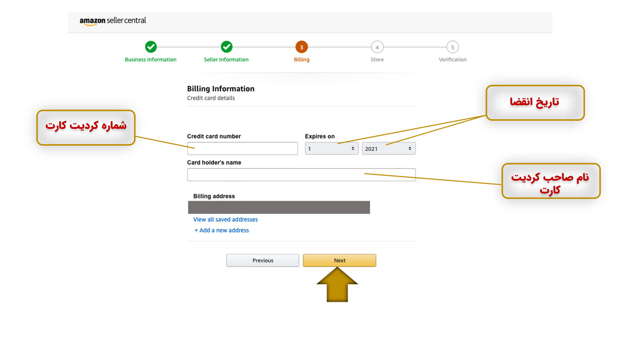Click the Verification step label
Viewport: 644px width, 362px height.
click(453, 60)
